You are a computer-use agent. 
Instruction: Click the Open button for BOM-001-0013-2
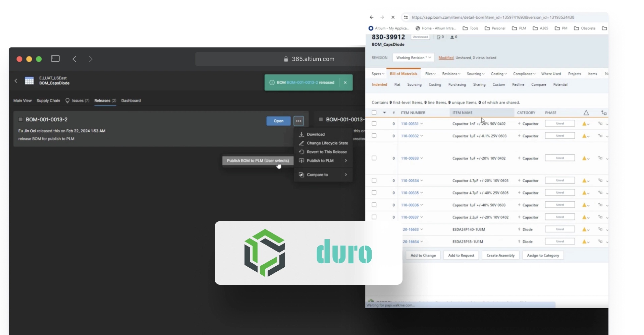[278, 121]
